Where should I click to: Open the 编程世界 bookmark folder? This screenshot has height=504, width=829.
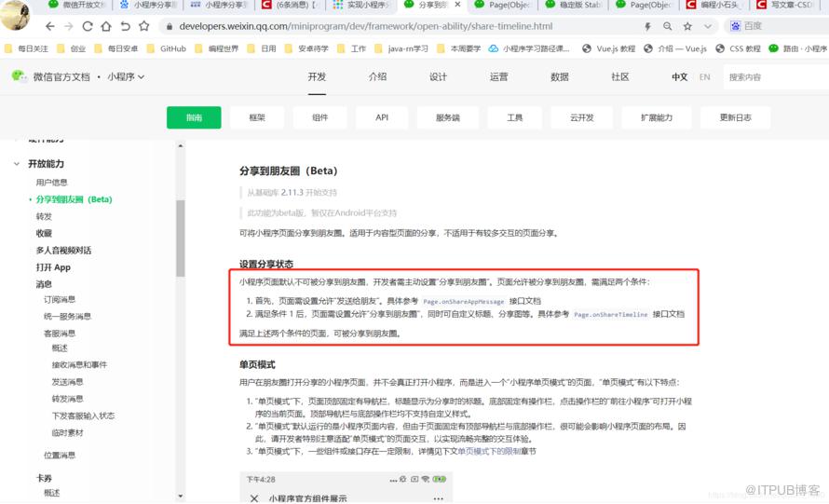click(x=217, y=48)
